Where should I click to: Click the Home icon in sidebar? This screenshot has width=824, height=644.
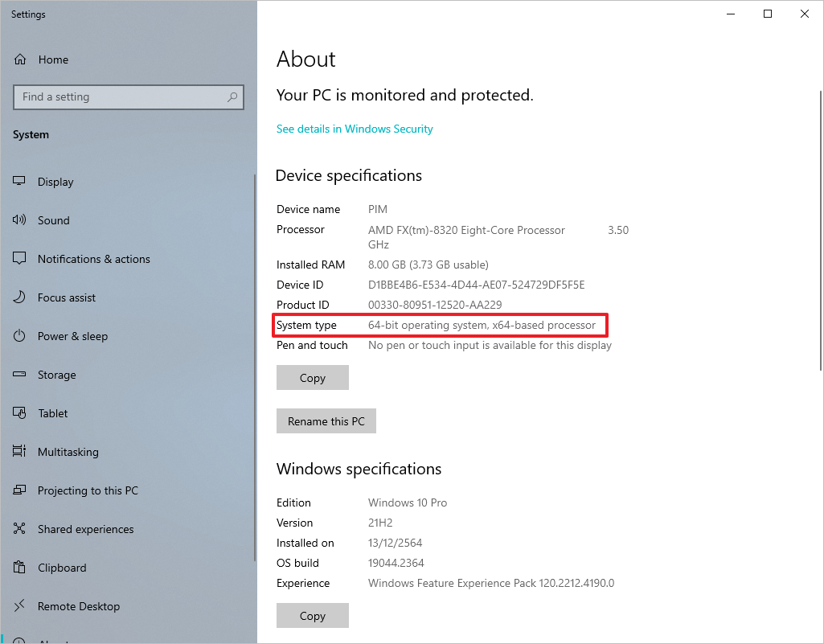pyautogui.click(x=20, y=59)
